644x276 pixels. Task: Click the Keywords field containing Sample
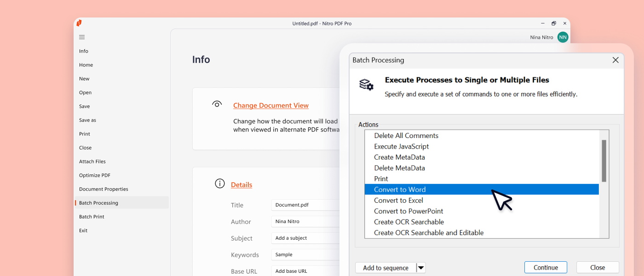coord(305,255)
